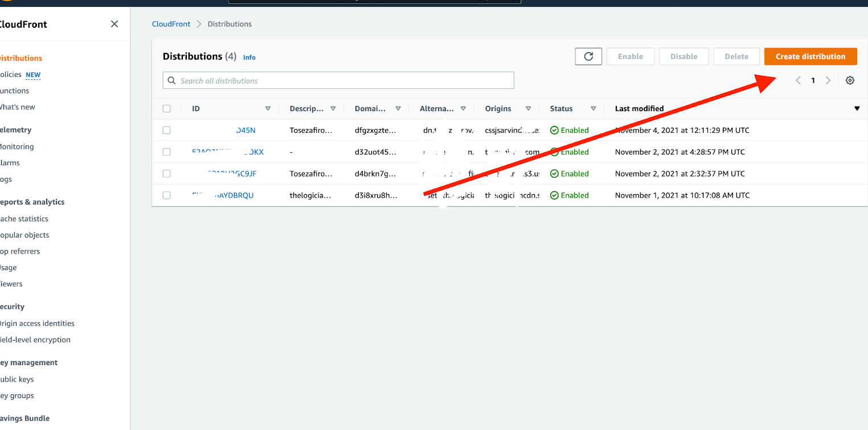Sort by Alternate domain names column arrow

[x=463, y=108]
